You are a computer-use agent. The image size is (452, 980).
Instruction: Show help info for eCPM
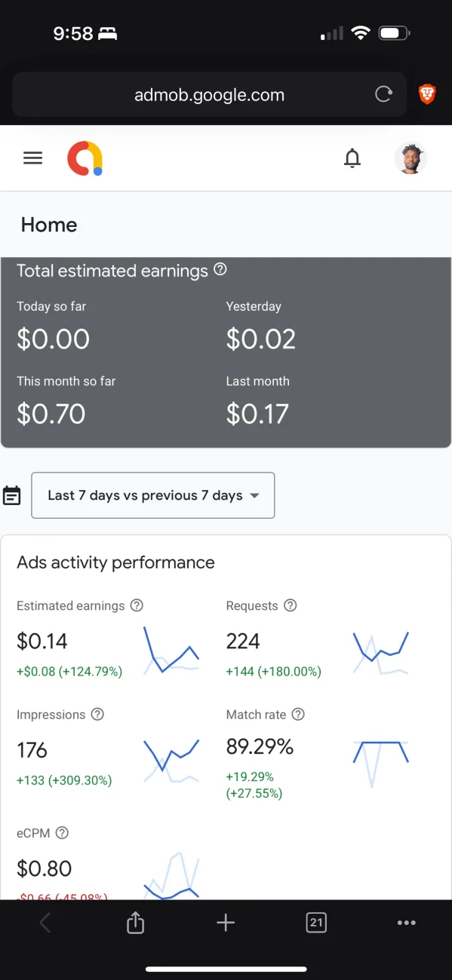(x=63, y=833)
